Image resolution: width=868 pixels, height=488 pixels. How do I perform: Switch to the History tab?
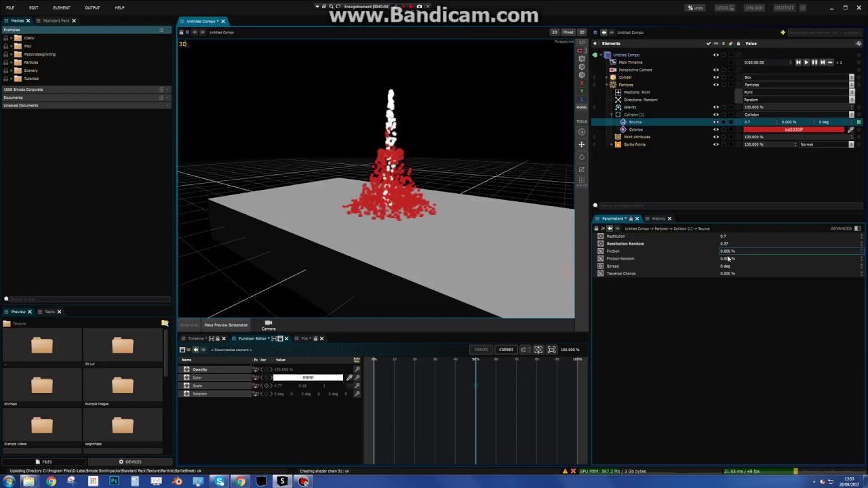click(658, 219)
